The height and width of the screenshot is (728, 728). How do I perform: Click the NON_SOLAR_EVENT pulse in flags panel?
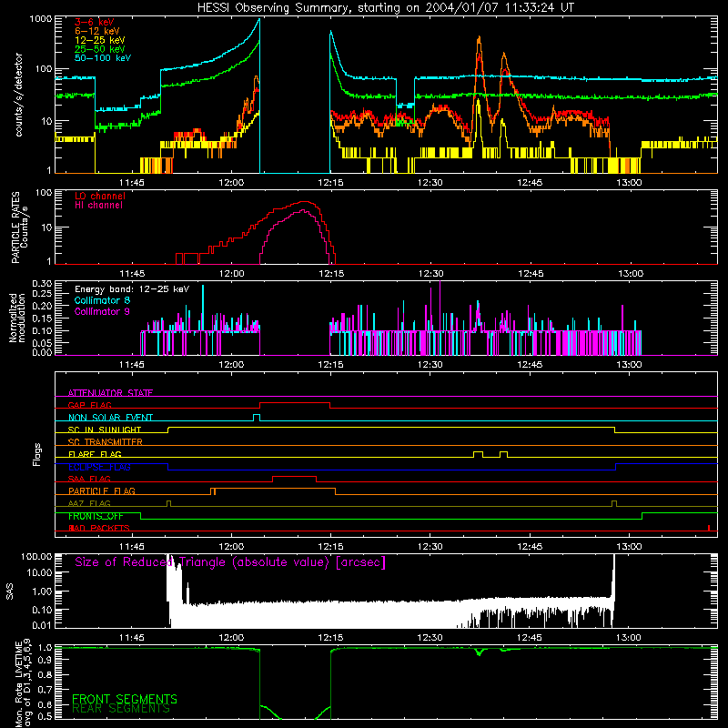257,417
